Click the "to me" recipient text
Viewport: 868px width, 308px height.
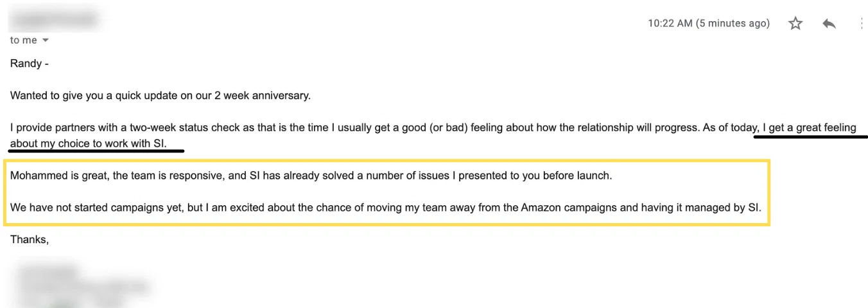tap(23, 40)
